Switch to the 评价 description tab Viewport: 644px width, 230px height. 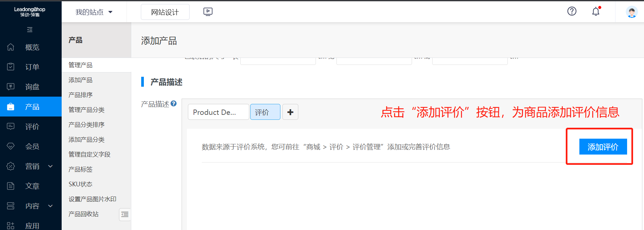point(265,112)
